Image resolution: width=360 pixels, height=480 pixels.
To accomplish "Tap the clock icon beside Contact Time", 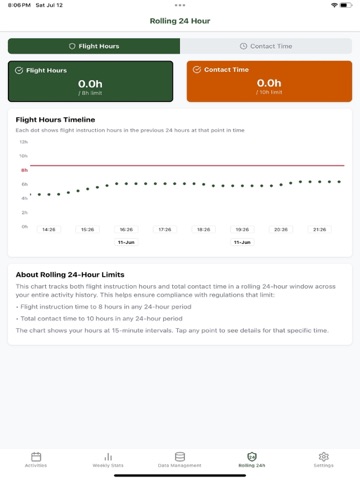I will pos(243,46).
